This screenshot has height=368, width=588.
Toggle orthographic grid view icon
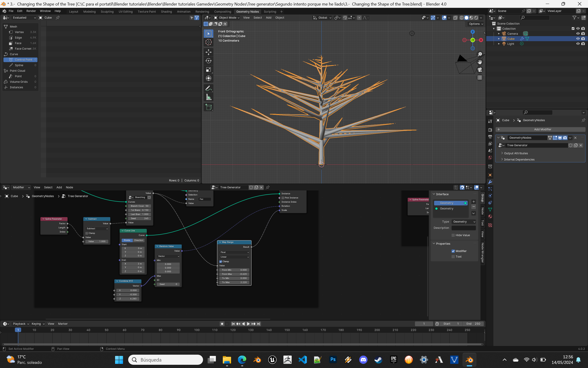point(480,78)
